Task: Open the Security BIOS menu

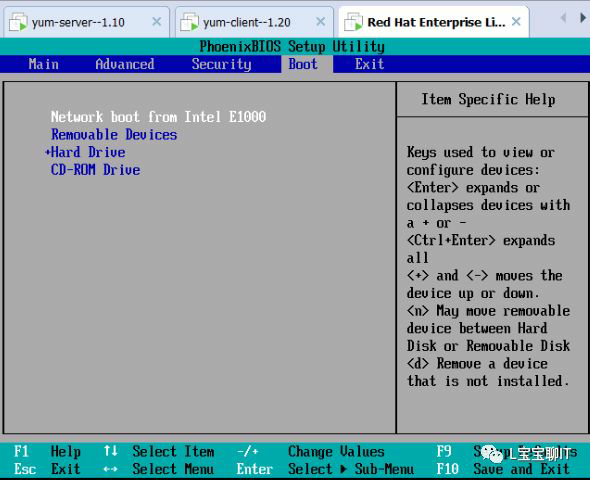Action: 221,64
